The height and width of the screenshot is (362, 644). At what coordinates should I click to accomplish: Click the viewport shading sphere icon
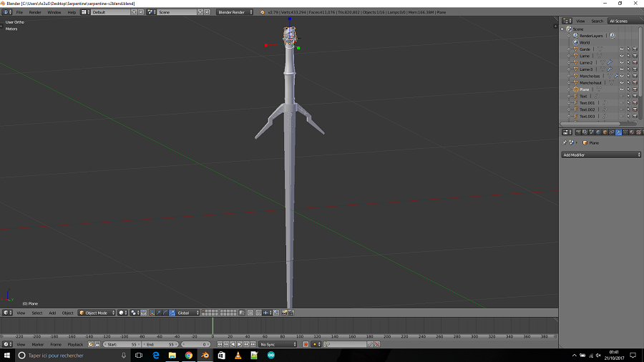tap(122, 313)
